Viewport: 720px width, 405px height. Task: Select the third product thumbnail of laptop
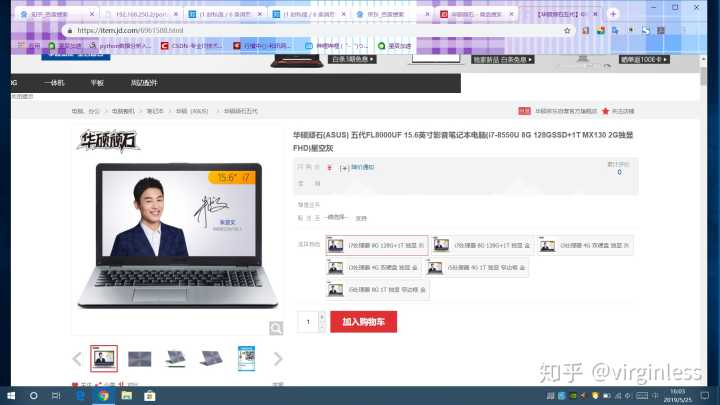click(175, 359)
